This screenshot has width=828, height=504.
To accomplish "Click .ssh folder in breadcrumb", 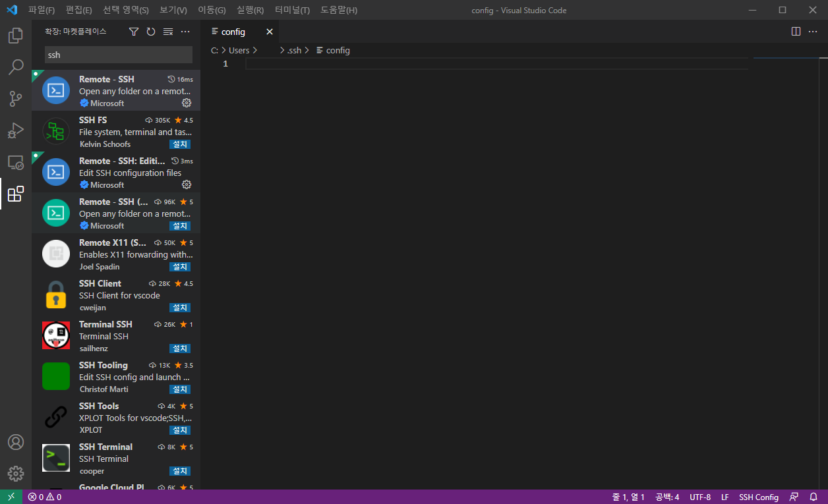I will [x=294, y=50].
